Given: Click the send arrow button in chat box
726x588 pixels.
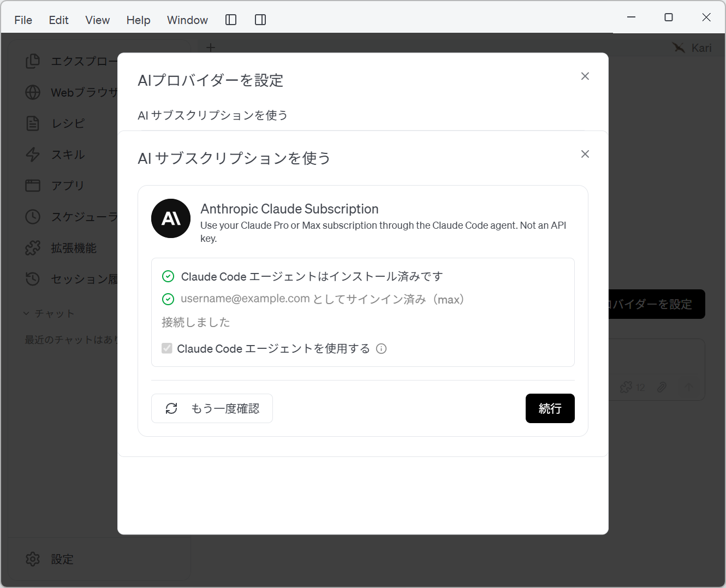Looking at the screenshot, I should (689, 387).
